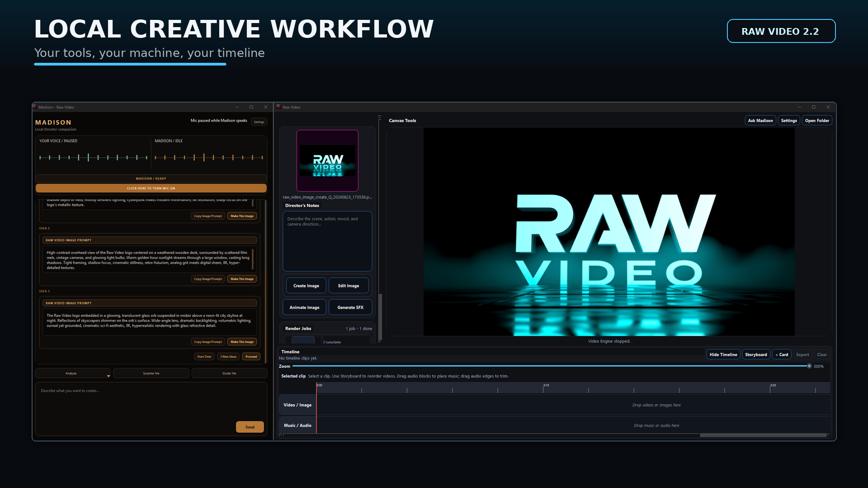
Task: Make This Image for the first idea
Action: click(x=242, y=216)
